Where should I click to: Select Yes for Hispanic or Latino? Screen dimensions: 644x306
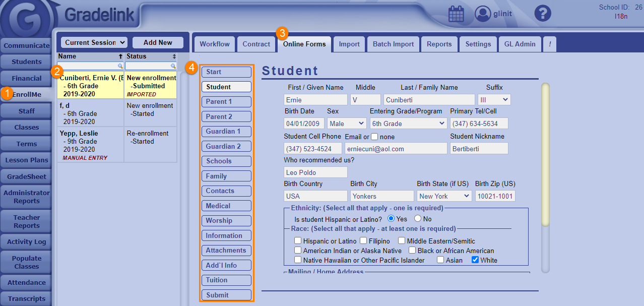[391, 219]
